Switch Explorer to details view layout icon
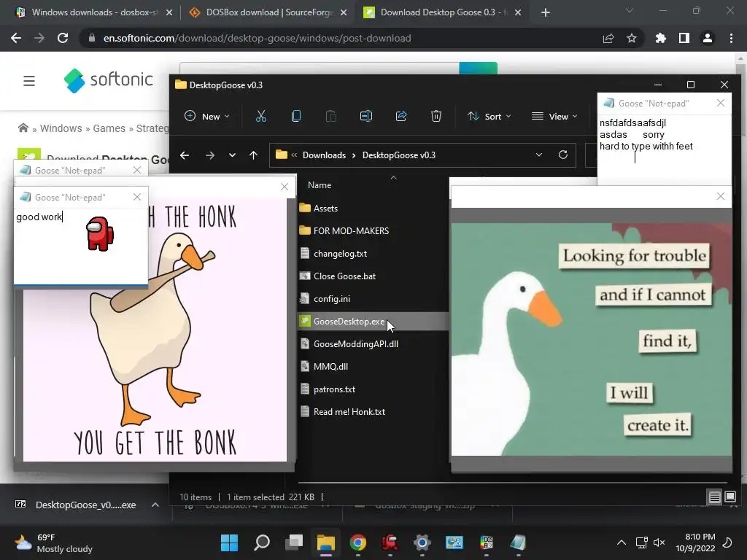The image size is (747, 560). click(x=715, y=497)
